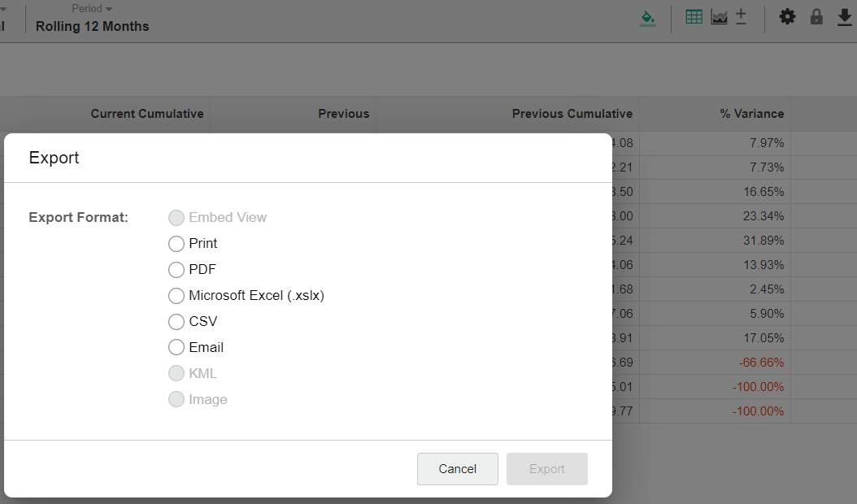Open the settings gear icon
This screenshot has width=857, height=504.
click(x=787, y=17)
